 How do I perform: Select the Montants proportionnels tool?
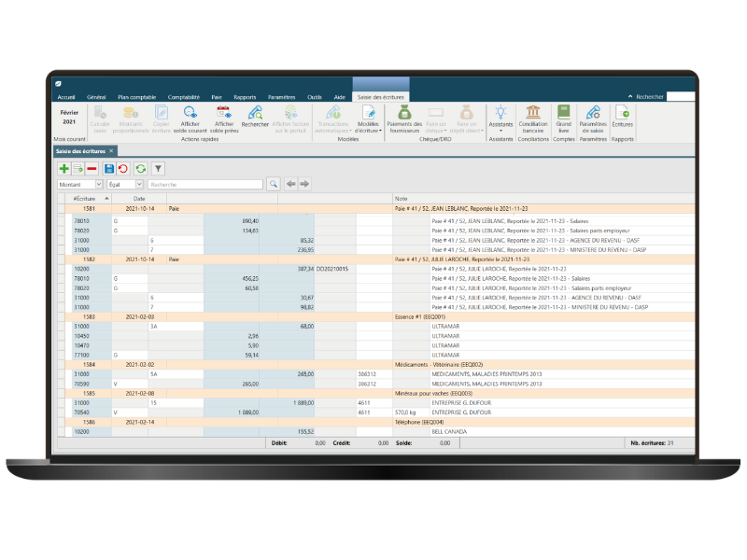(131, 119)
